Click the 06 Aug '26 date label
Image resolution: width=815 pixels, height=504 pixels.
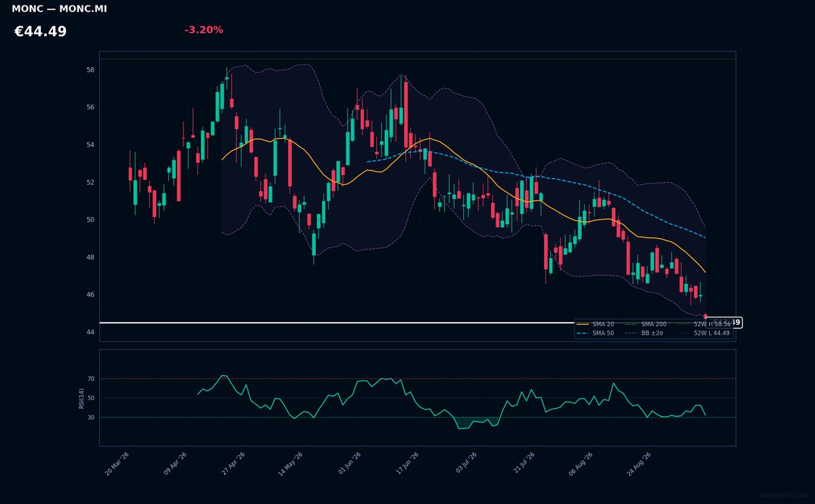point(581,464)
